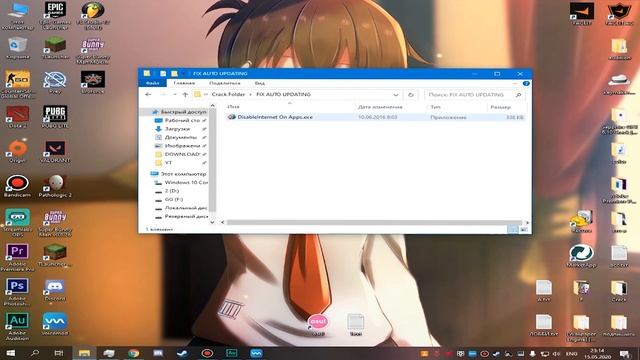
Task: Select Этот компьютер in navigation pane
Action: (x=178, y=174)
